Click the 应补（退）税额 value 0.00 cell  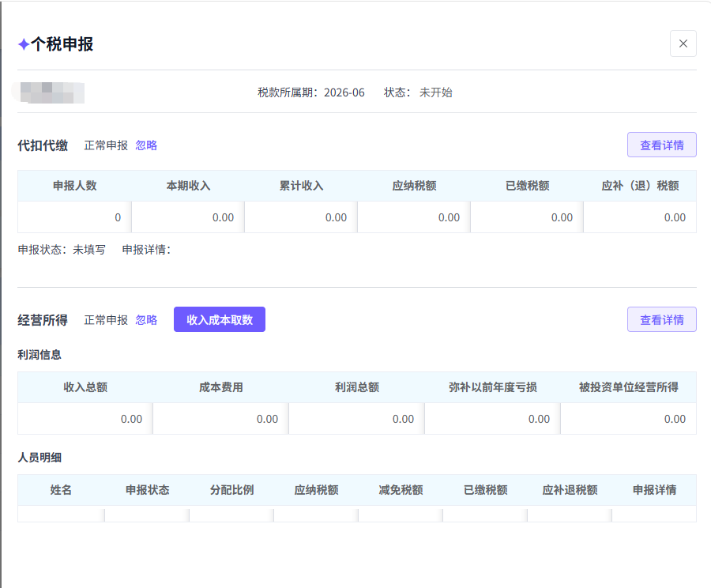point(640,217)
